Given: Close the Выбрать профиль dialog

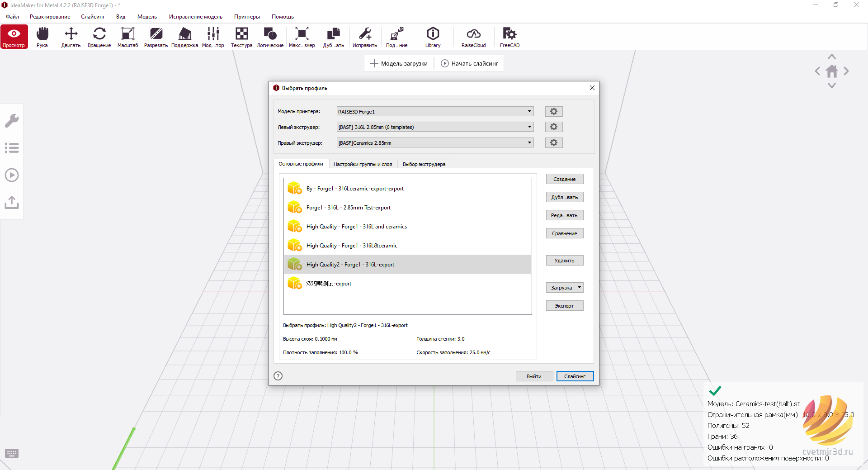Looking at the screenshot, I should click(x=592, y=88).
